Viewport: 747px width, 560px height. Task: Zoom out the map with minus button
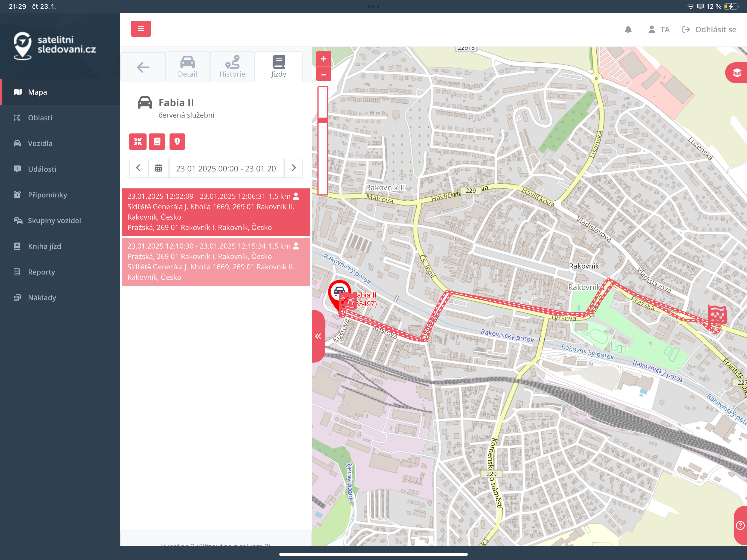point(323,74)
